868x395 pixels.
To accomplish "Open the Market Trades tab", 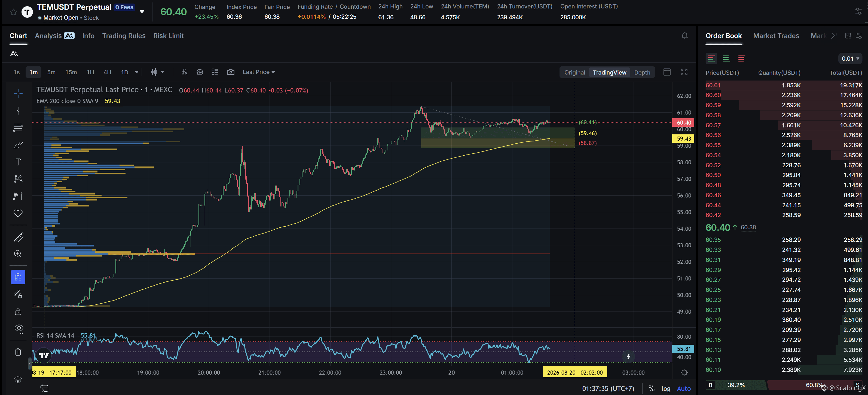I will [776, 36].
